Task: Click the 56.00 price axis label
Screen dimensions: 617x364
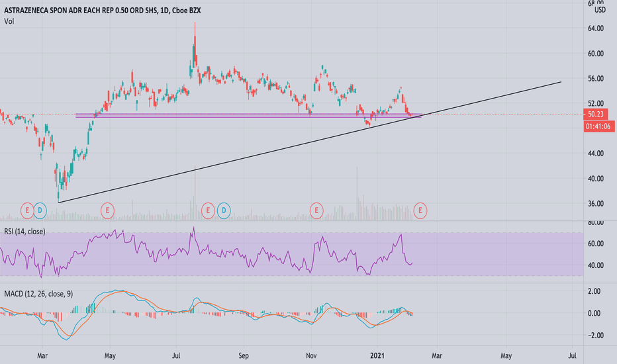Action: [596, 78]
